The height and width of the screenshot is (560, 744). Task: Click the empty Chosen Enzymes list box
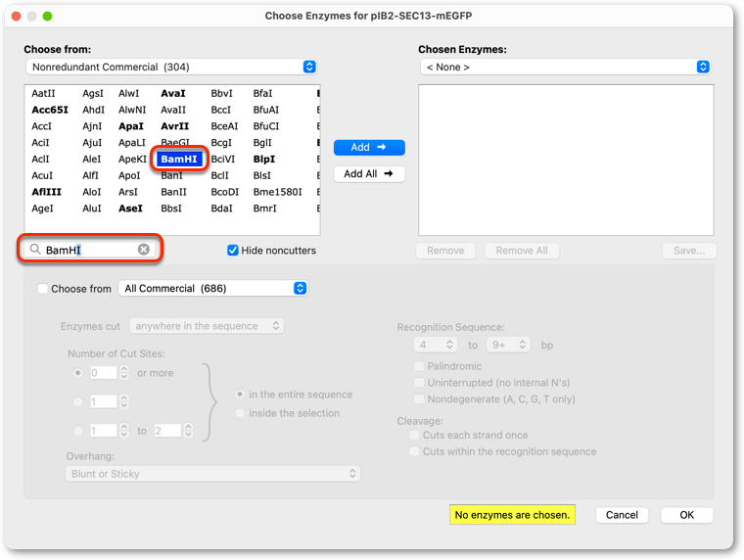point(566,160)
